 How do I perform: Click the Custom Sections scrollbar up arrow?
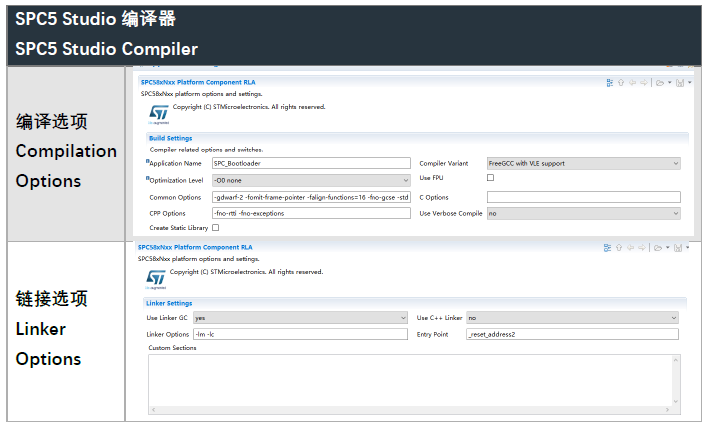(x=676, y=360)
